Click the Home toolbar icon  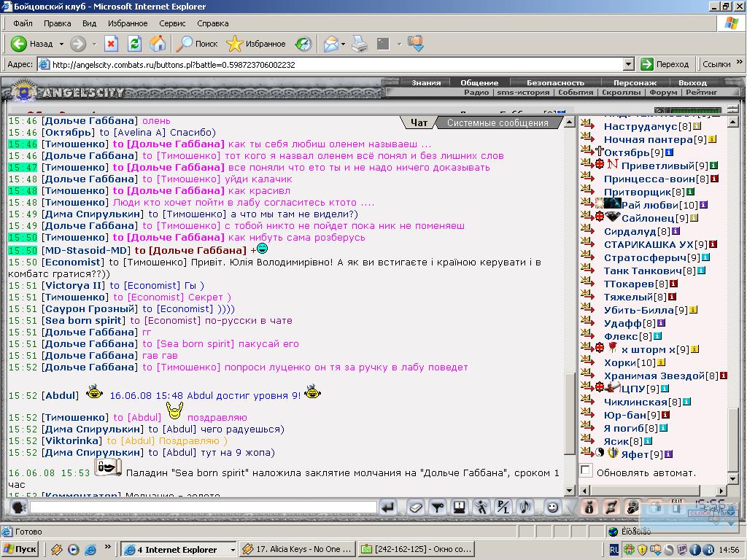click(x=158, y=44)
